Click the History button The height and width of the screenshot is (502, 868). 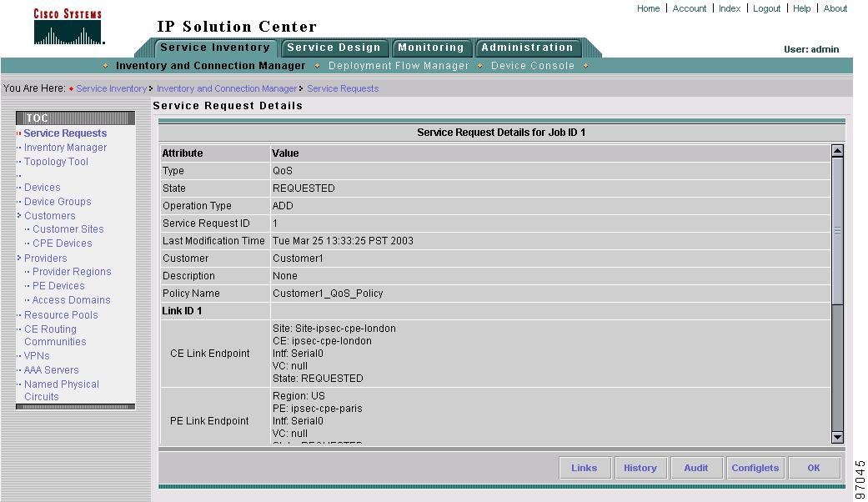pyautogui.click(x=640, y=469)
